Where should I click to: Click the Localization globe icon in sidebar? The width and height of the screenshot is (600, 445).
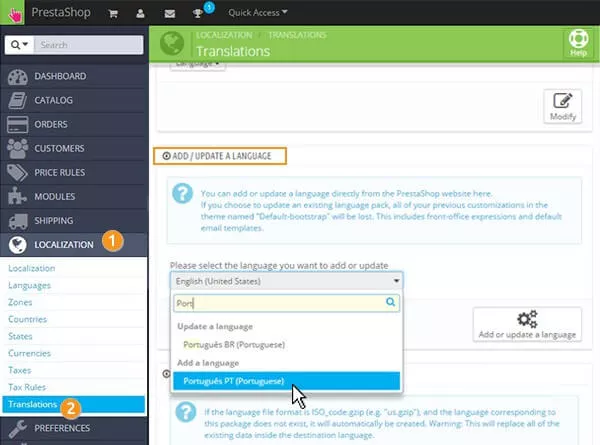pyautogui.click(x=18, y=245)
